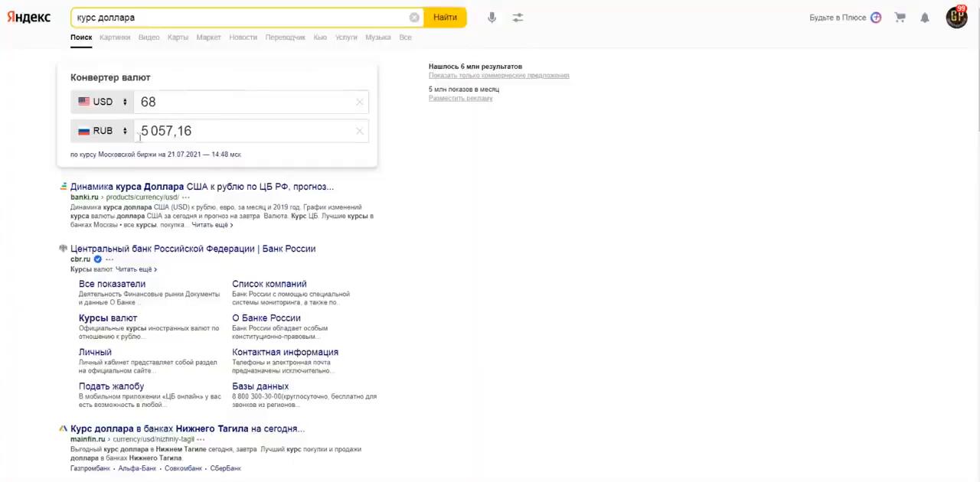This screenshot has height=482, width=980.
Task: Switch to the Новости tab
Action: tap(243, 37)
